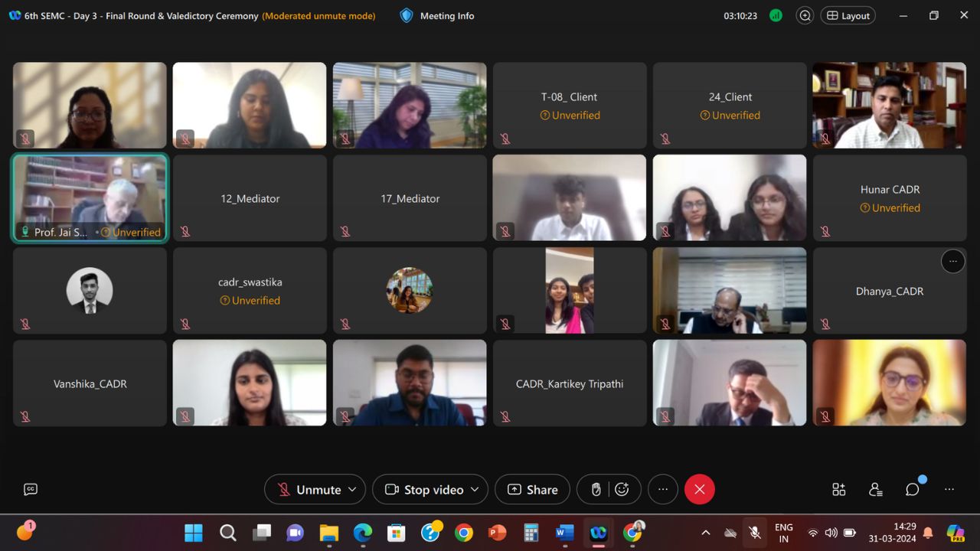The width and height of the screenshot is (980, 551).
Task: Click the Share button
Action: (532, 490)
